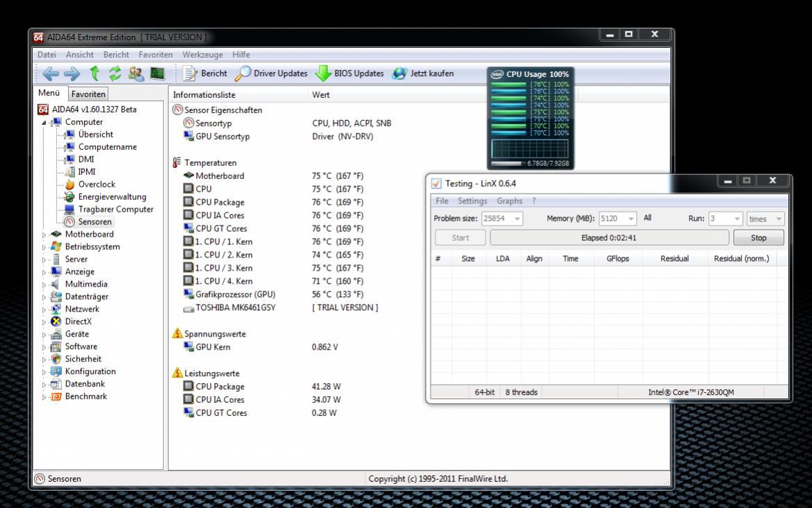This screenshot has width=812, height=508.
Task: Expand the Anzeige tree node
Action: tap(44, 272)
